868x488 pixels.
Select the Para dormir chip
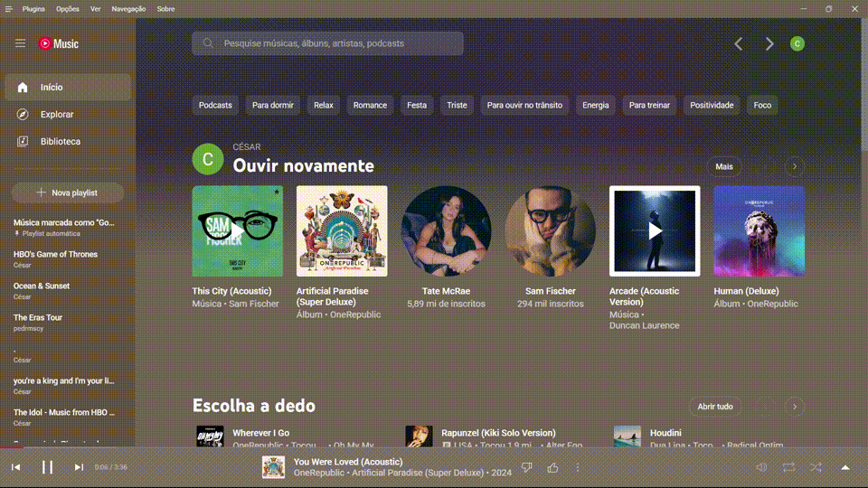pyautogui.click(x=273, y=105)
